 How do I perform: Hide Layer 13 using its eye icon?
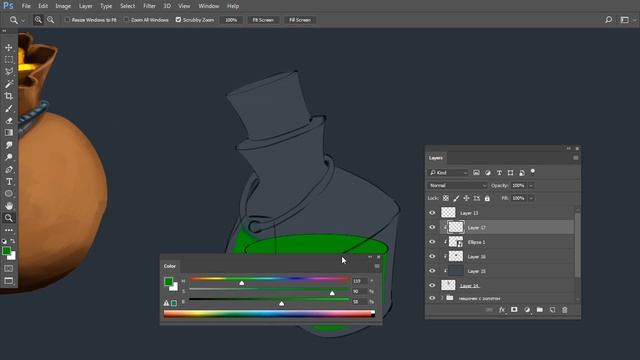(x=432, y=213)
